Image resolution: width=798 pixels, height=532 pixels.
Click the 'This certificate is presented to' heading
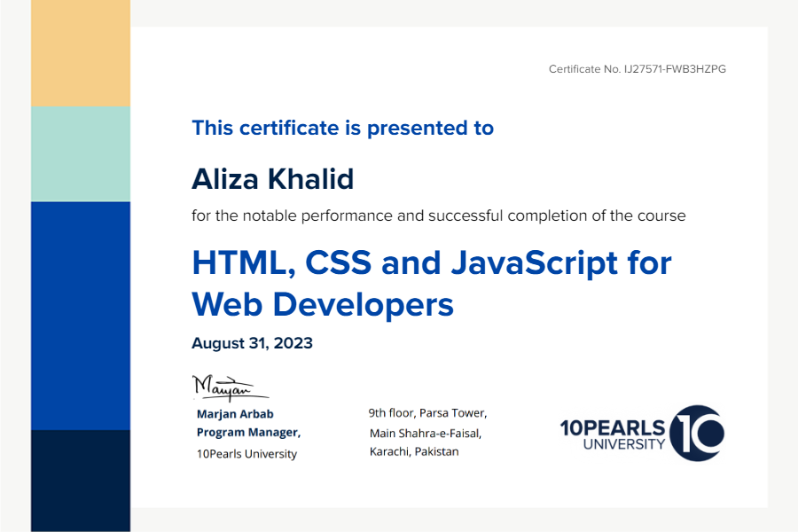343,128
